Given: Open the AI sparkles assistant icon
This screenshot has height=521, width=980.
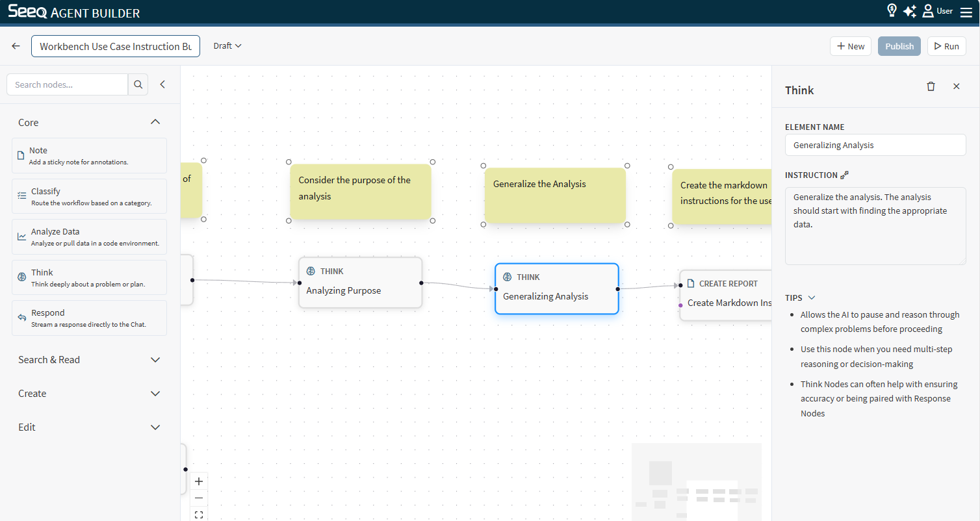Looking at the screenshot, I should (909, 11).
